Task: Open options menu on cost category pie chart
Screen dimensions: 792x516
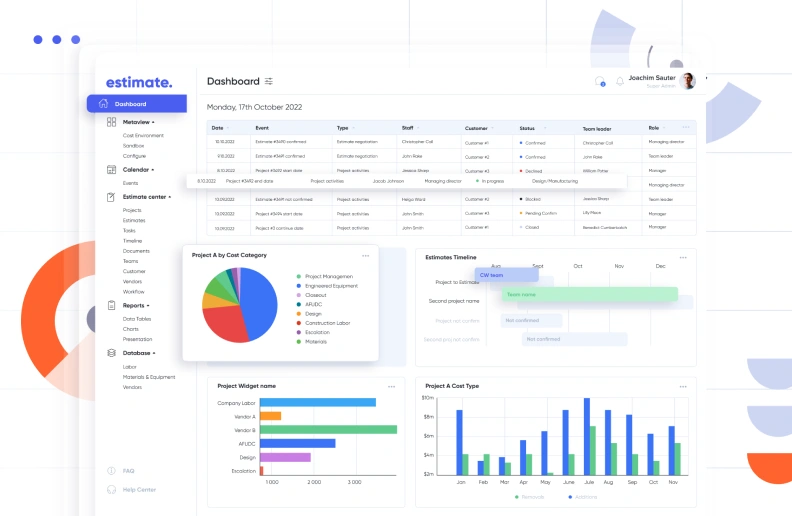Action: [x=366, y=255]
